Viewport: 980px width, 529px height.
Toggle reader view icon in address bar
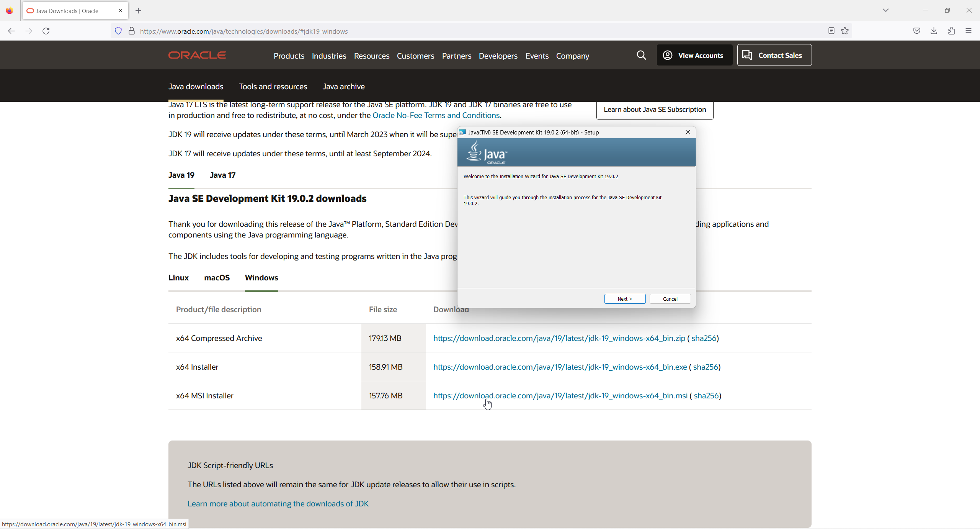pyautogui.click(x=831, y=31)
